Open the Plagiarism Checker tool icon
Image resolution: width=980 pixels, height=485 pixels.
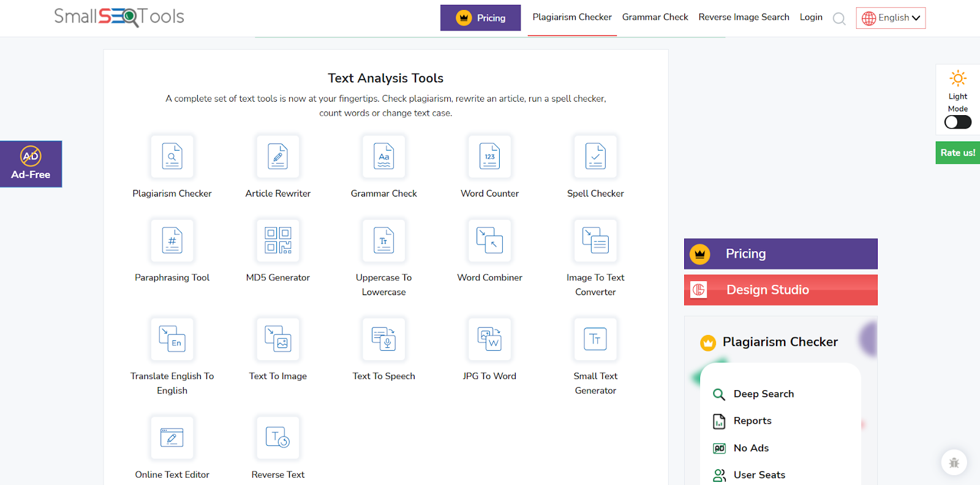click(x=172, y=156)
